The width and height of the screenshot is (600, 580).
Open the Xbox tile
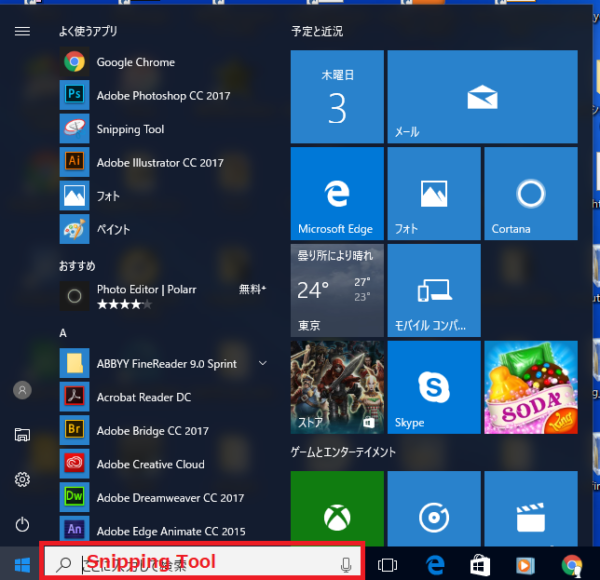point(337,508)
